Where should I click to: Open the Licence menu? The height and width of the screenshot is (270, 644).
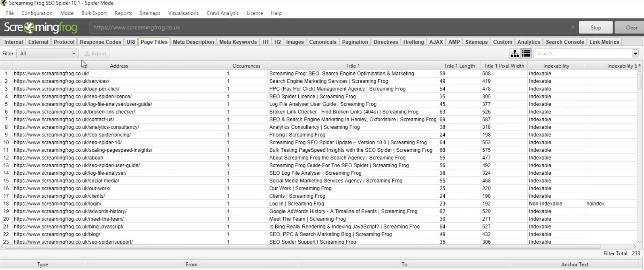click(x=255, y=13)
